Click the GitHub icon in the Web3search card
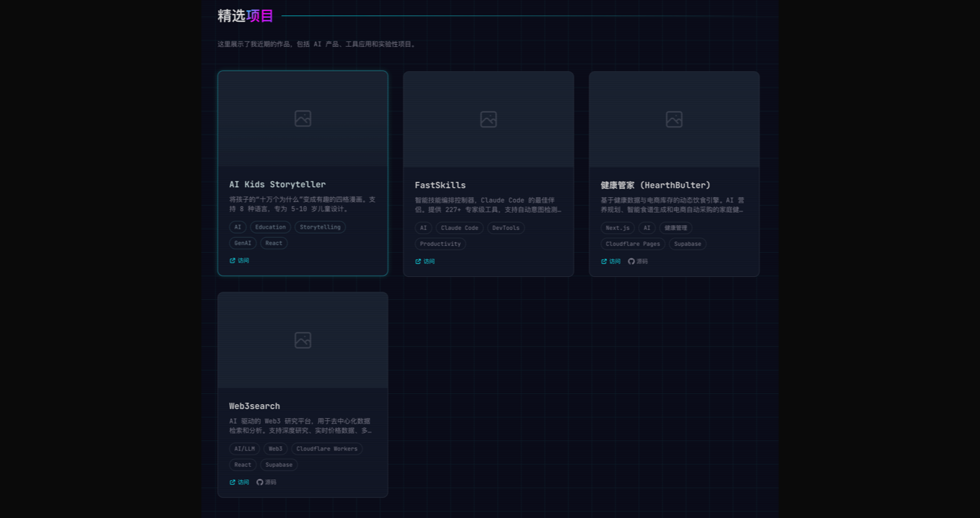 (259, 483)
